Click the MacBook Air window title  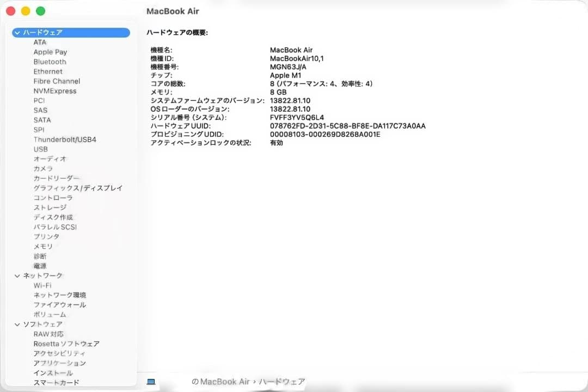[x=173, y=11]
